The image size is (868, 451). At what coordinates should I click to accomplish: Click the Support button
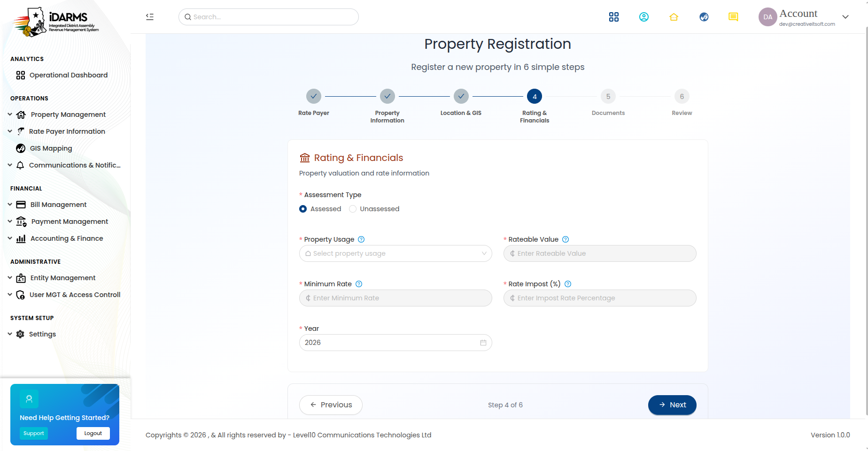click(34, 433)
